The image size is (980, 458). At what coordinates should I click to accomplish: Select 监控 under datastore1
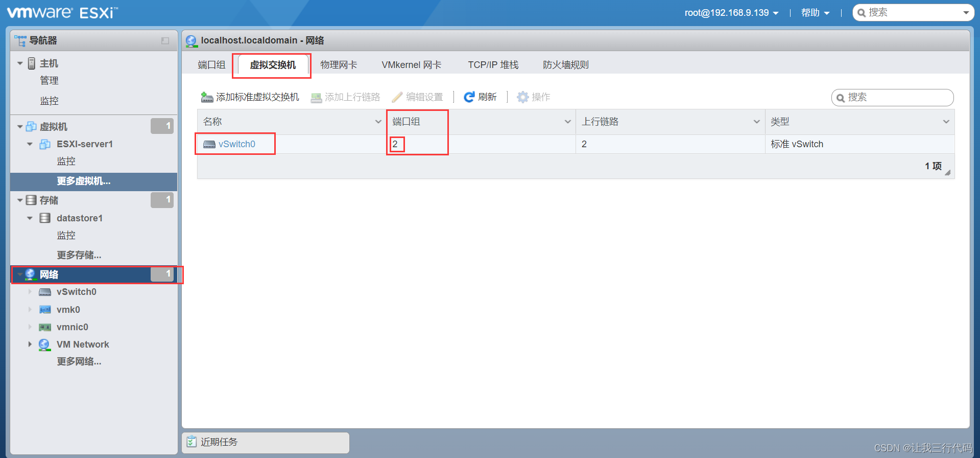(x=66, y=236)
